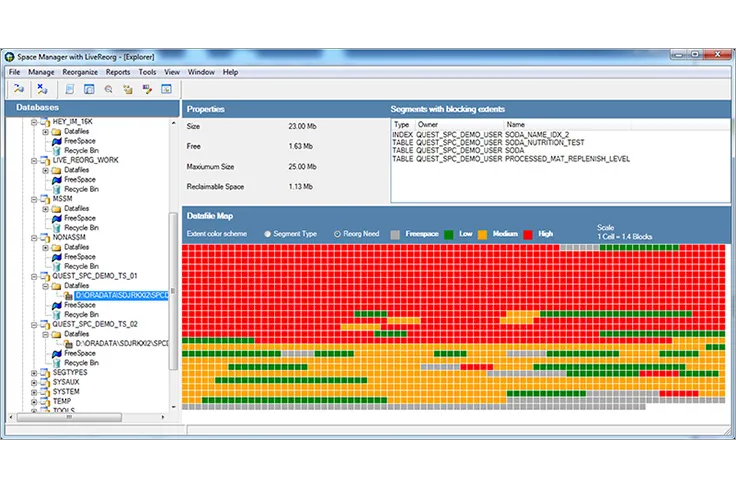
Task: Expand the SYSAUX tablespace node
Action: pos(34,382)
